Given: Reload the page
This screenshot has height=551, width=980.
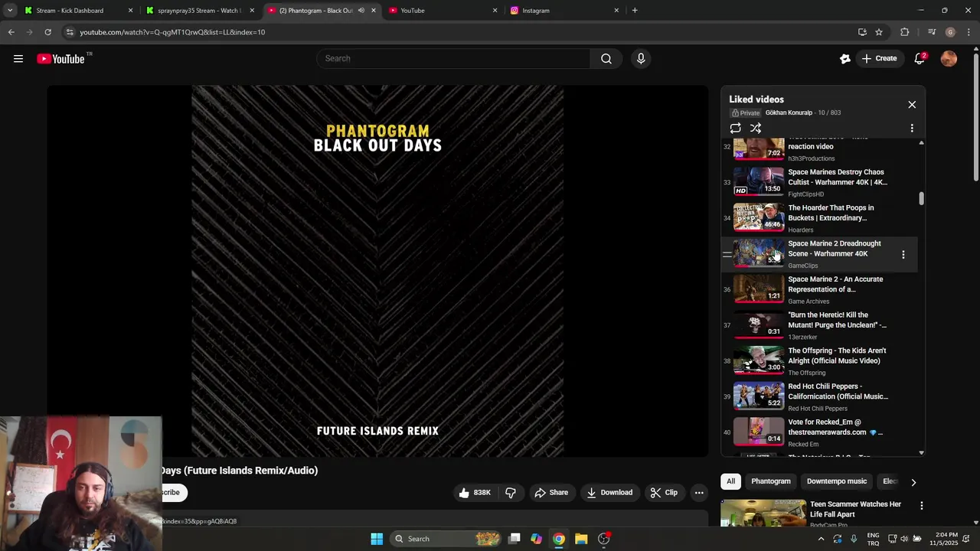Looking at the screenshot, I should (x=47, y=32).
